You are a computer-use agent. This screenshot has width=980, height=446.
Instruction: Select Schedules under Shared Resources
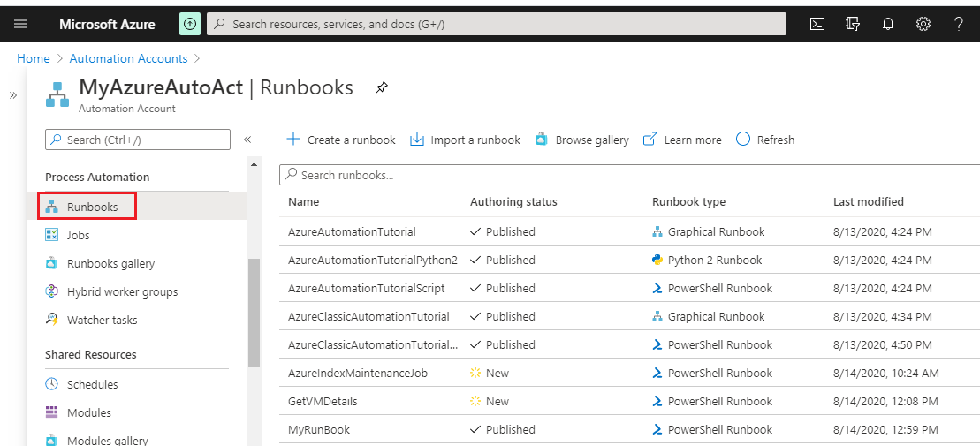(x=92, y=384)
